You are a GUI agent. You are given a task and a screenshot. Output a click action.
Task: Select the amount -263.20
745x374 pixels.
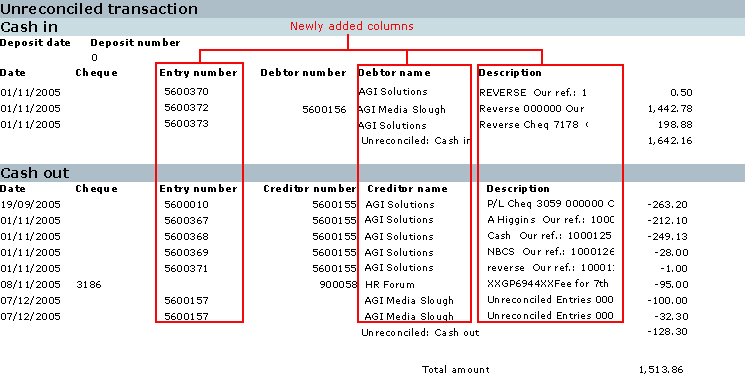pos(667,205)
